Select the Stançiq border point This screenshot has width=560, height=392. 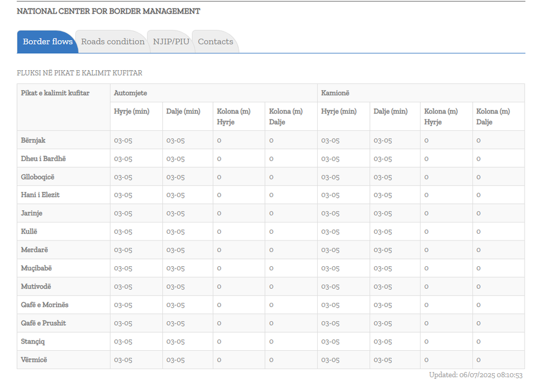click(x=33, y=341)
